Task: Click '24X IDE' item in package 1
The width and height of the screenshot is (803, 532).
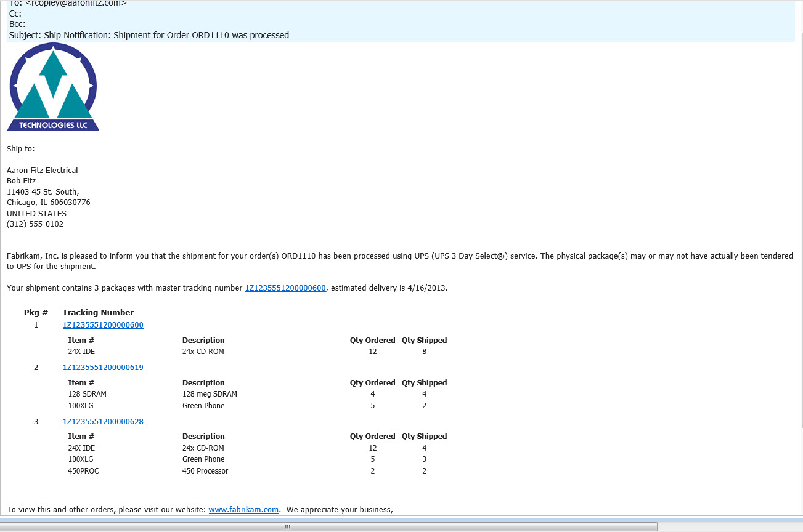Action: coord(81,352)
